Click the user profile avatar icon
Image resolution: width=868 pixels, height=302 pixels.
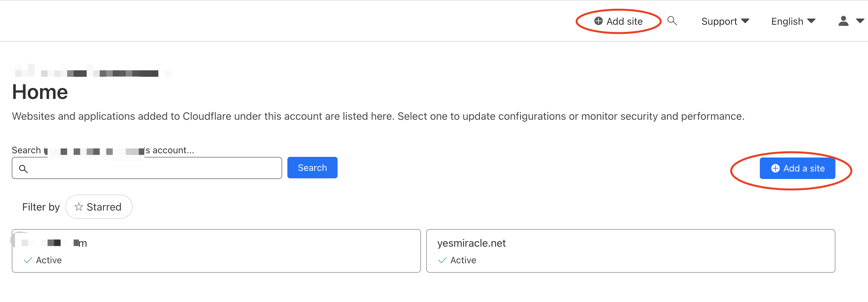coord(843,21)
